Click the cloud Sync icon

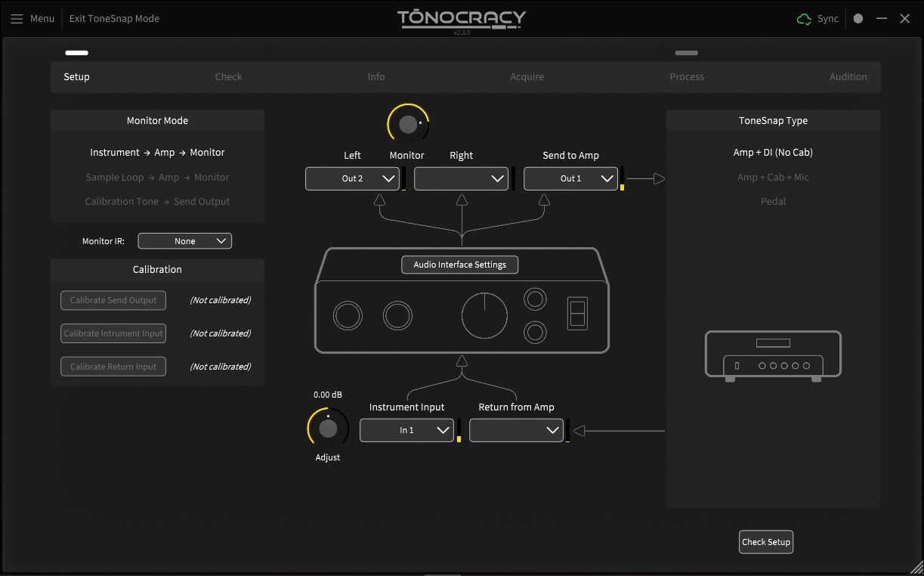pyautogui.click(x=804, y=19)
